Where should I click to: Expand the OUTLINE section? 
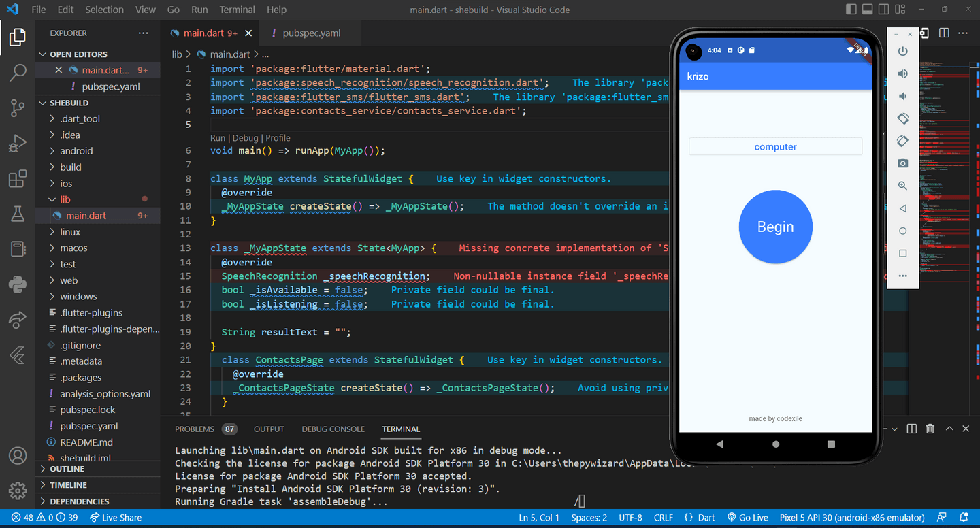99,469
